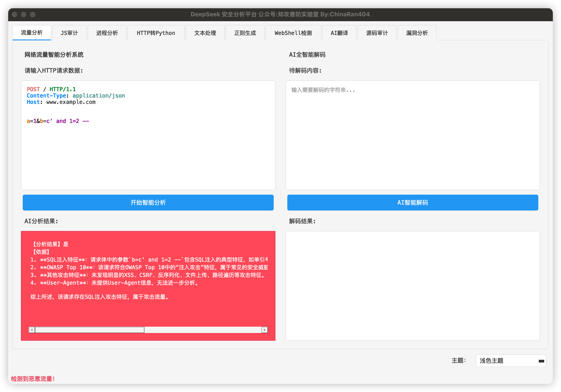Select the HTTP转Python tab
The image size is (561, 392).
tap(156, 33)
